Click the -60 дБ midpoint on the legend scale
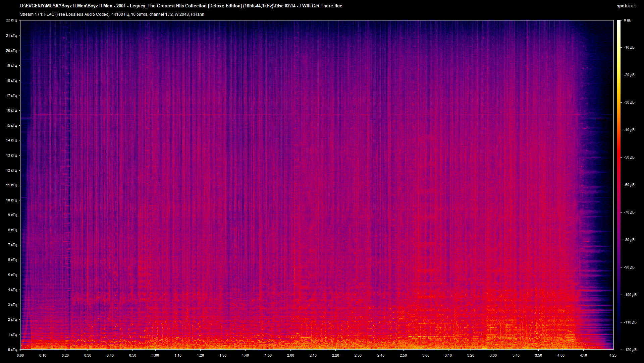Image resolution: width=644 pixels, height=363 pixels. coord(629,185)
